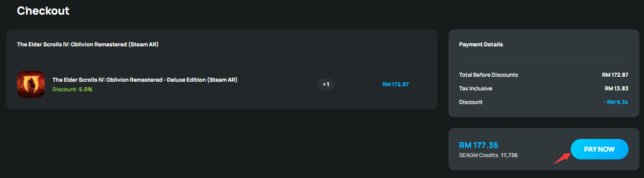Image resolution: width=644 pixels, height=178 pixels.
Task: Click the divider under Payment Details heading
Action: (544, 59)
